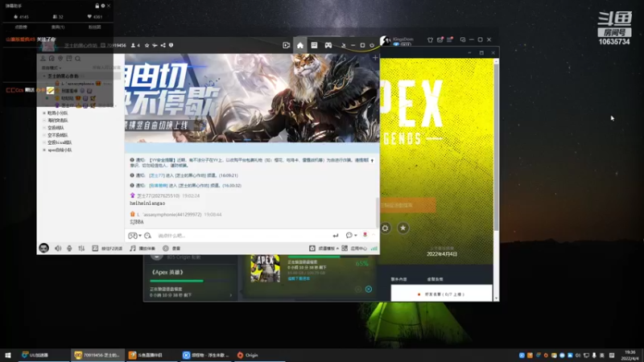The image size is (644, 362).
Task: Open the audio mixer sliders icon
Action: 81,249
